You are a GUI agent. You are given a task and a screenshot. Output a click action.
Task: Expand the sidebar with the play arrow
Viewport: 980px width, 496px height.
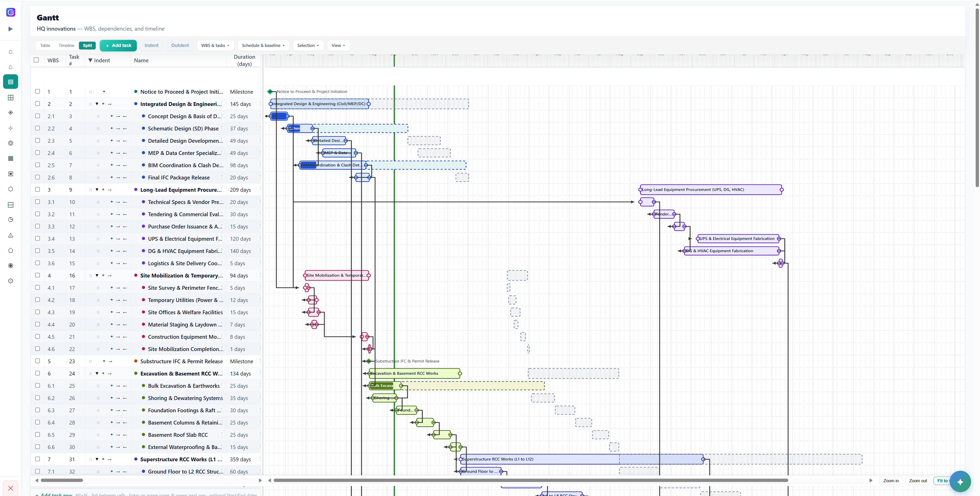pos(11,29)
